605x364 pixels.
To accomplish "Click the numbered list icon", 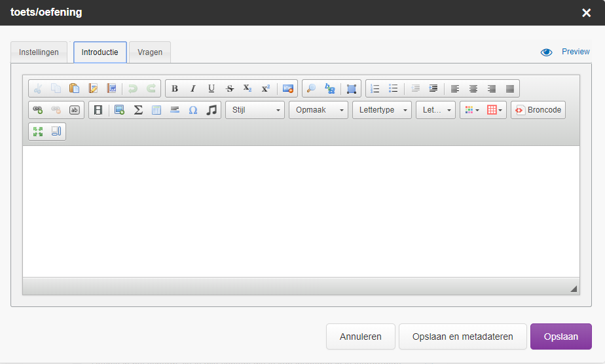I will pyautogui.click(x=375, y=89).
